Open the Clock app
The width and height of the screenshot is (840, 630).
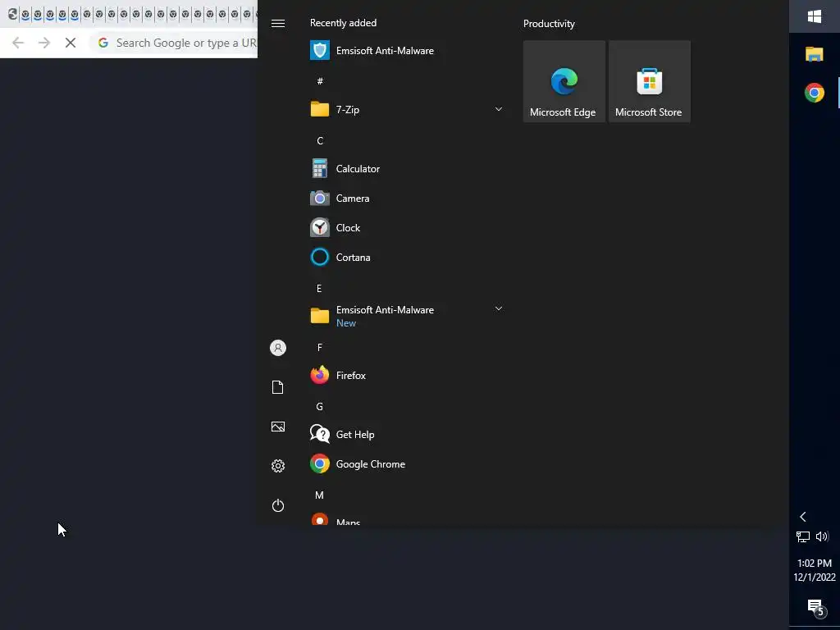(406, 228)
